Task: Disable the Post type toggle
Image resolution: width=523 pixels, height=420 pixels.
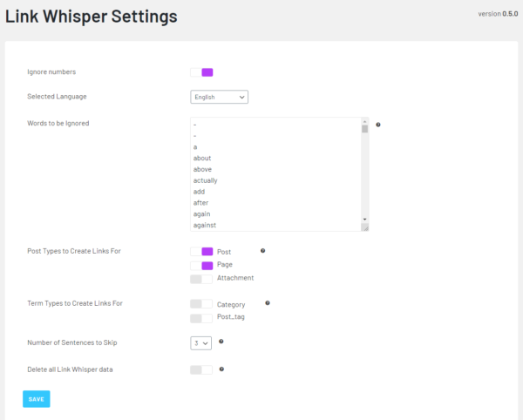Action: [x=201, y=251]
